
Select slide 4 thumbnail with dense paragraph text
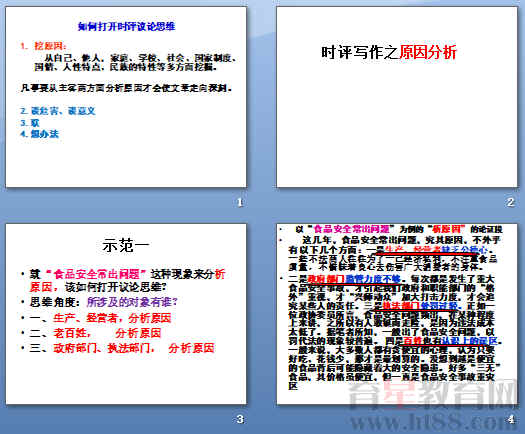(x=397, y=314)
